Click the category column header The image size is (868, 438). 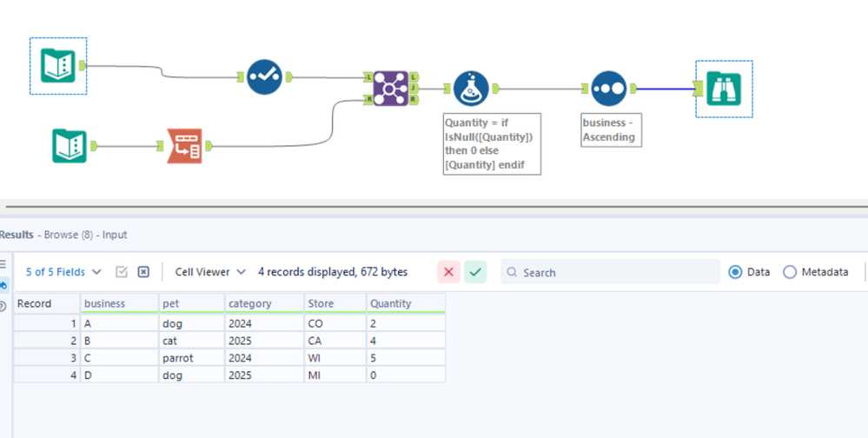click(265, 303)
